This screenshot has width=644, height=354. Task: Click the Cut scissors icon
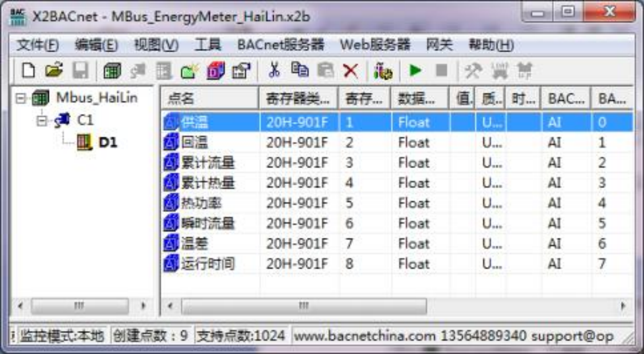click(x=274, y=70)
